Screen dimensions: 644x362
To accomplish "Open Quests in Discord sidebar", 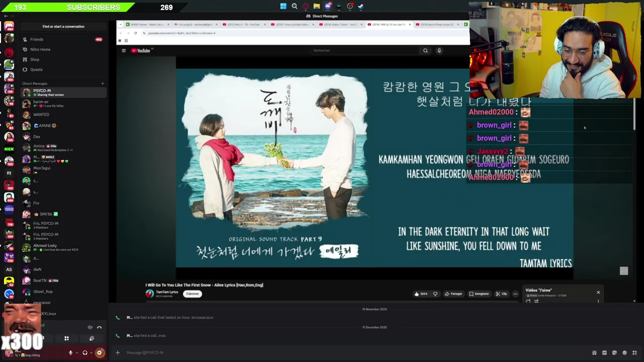I will click(63, 69).
